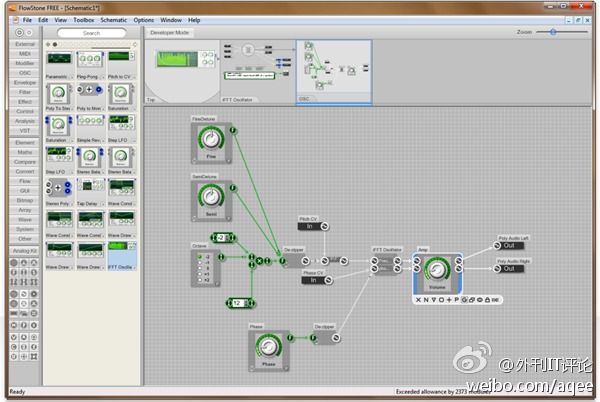Click the multiply node before the De-clipper
This screenshot has height=402, width=600.
259,261
